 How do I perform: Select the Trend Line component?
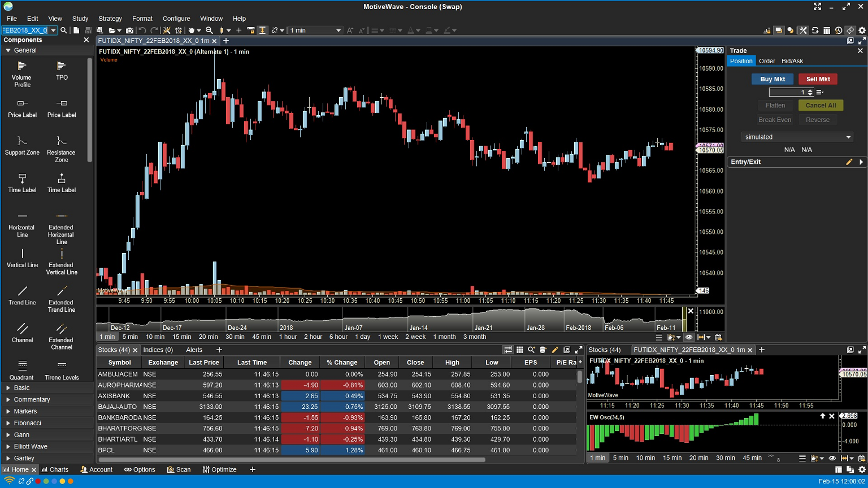point(22,295)
